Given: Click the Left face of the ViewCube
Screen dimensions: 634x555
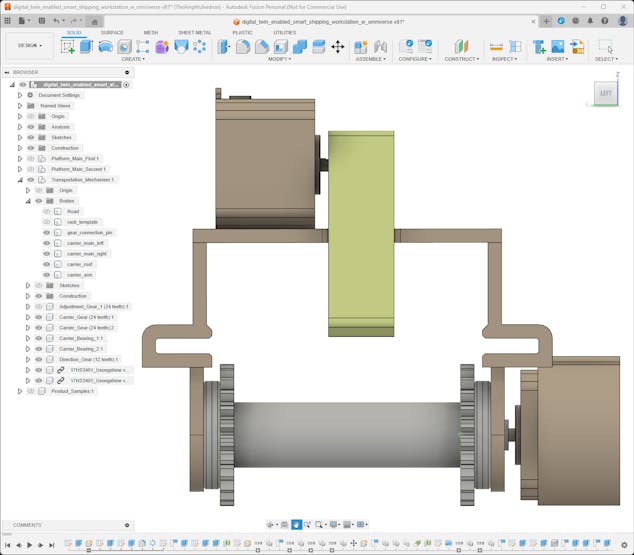Looking at the screenshot, I should (605, 94).
